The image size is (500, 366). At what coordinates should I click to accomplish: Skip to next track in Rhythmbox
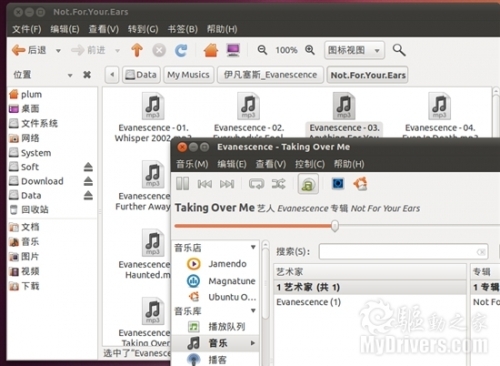(x=227, y=184)
